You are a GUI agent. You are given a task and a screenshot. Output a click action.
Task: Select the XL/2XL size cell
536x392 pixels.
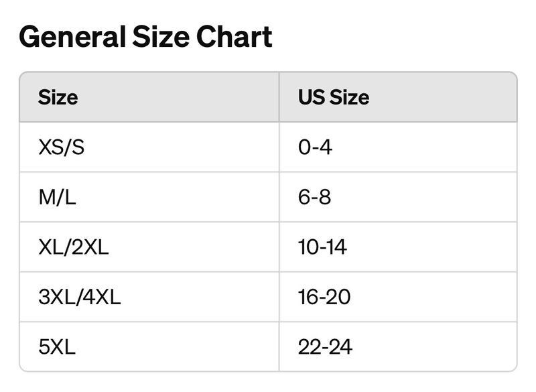pyautogui.click(x=74, y=247)
